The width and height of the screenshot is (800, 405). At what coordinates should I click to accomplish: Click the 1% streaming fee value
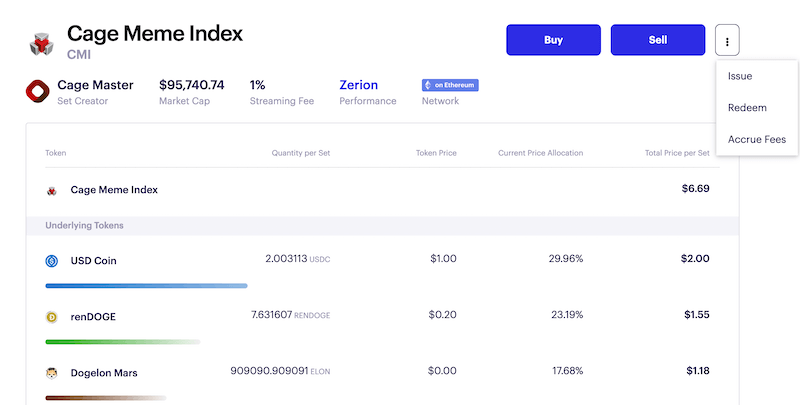[x=258, y=85]
